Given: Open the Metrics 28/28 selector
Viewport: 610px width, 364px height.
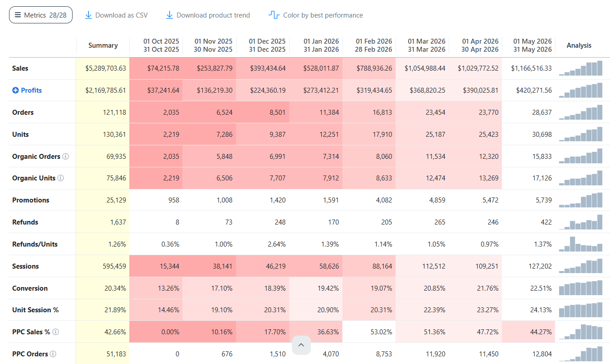Looking at the screenshot, I should click(x=41, y=15).
